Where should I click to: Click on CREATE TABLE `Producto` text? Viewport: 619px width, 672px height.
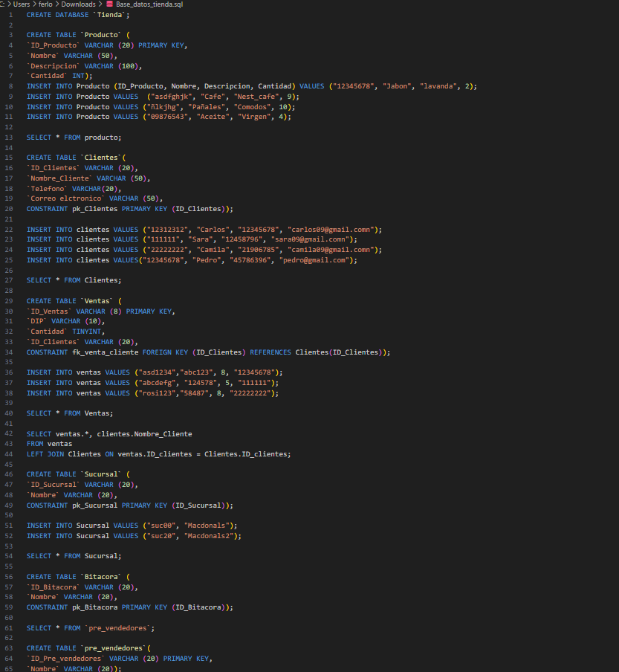(x=78, y=35)
